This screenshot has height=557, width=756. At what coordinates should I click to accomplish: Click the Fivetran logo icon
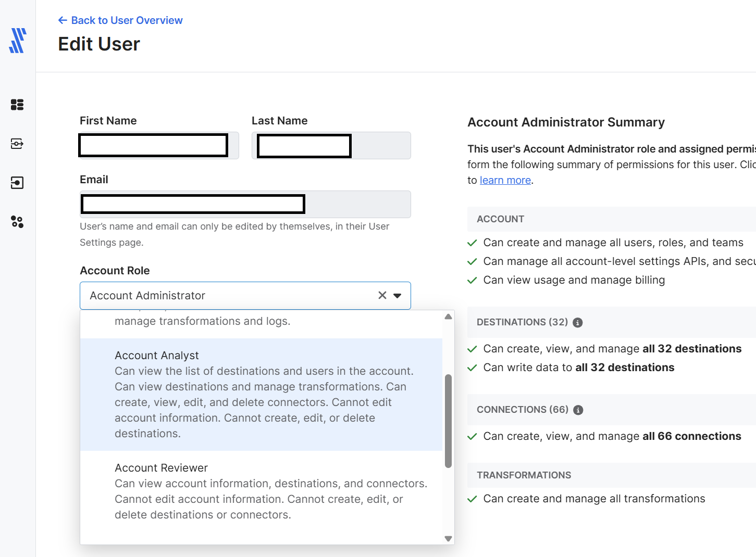pyautogui.click(x=18, y=41)
